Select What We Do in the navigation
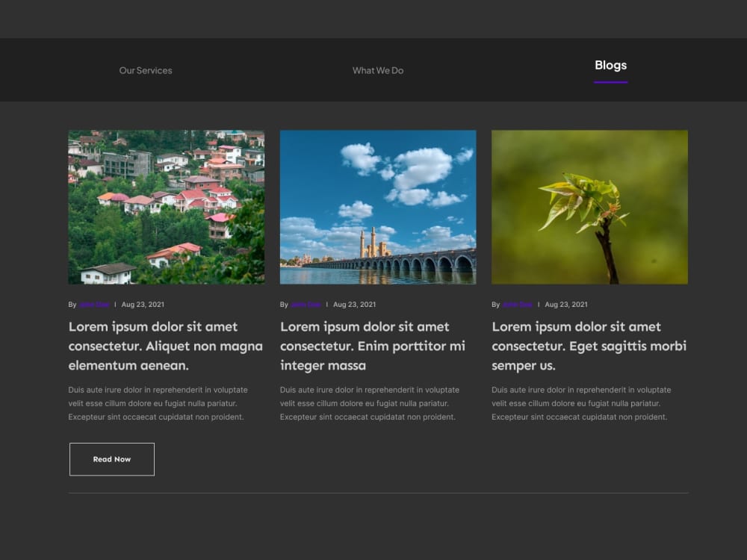 [x=377, y=70]
